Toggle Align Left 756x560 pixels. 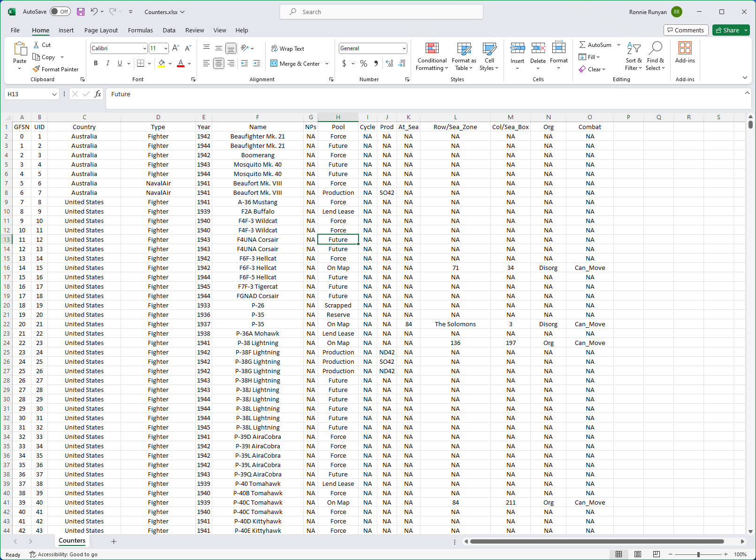[206, 63]
